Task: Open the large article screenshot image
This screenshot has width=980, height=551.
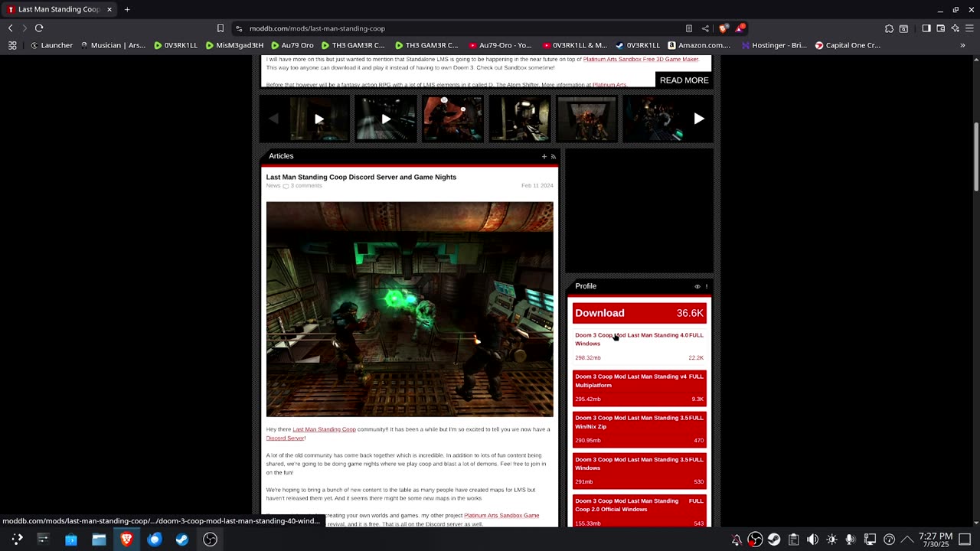Action: (x=410, y=309)
